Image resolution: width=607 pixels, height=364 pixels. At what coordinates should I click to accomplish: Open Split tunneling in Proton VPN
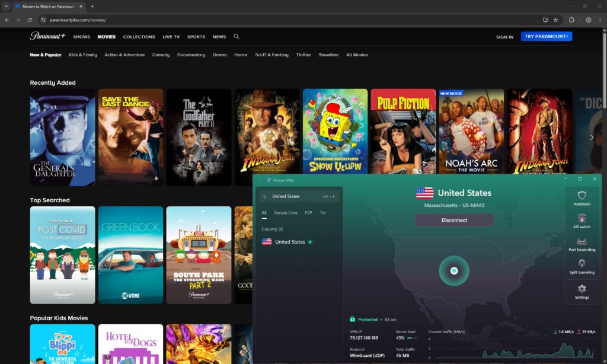[x=582, y=266]
